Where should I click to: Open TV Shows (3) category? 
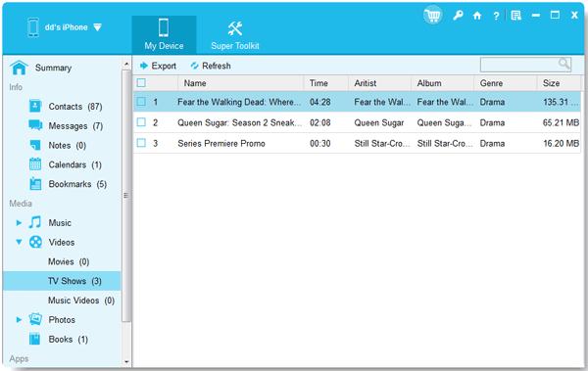pyautogui.click(x=62, y=281)
